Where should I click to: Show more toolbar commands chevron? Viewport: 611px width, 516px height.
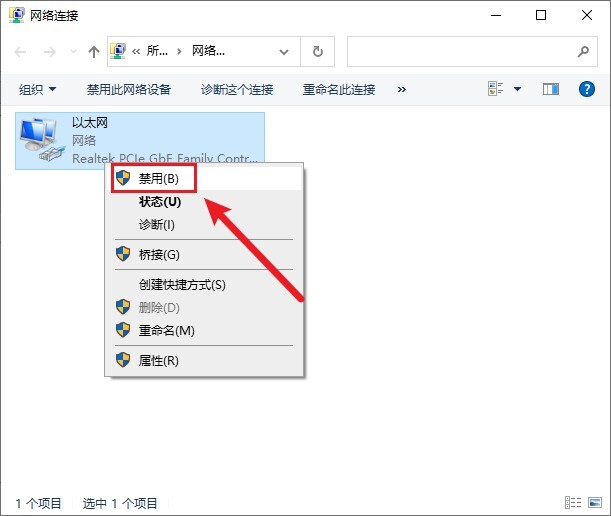[402, 89]
